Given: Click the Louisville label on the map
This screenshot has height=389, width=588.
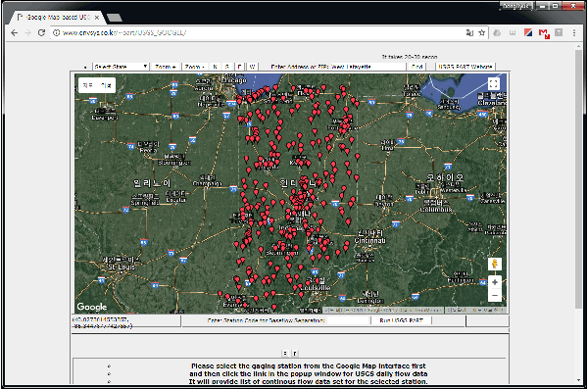Looking at the screenshot, I should click(x=316, y=288).
